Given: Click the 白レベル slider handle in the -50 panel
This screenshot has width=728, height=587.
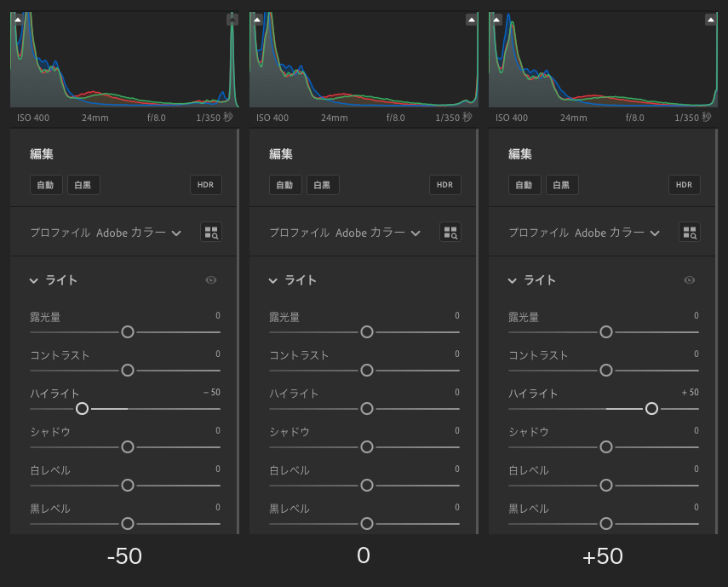Looking at the screenshot, I should (128, 486).
